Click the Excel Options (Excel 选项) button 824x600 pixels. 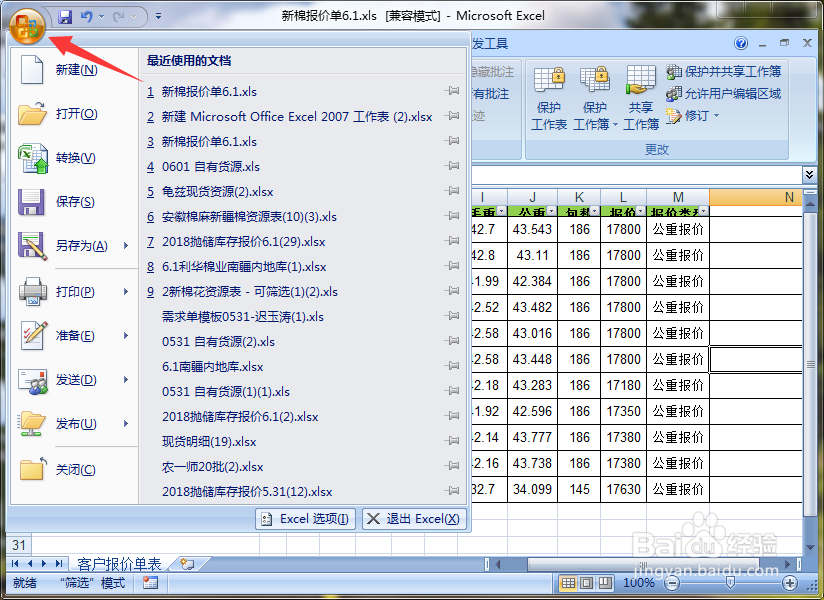(305, 519)
